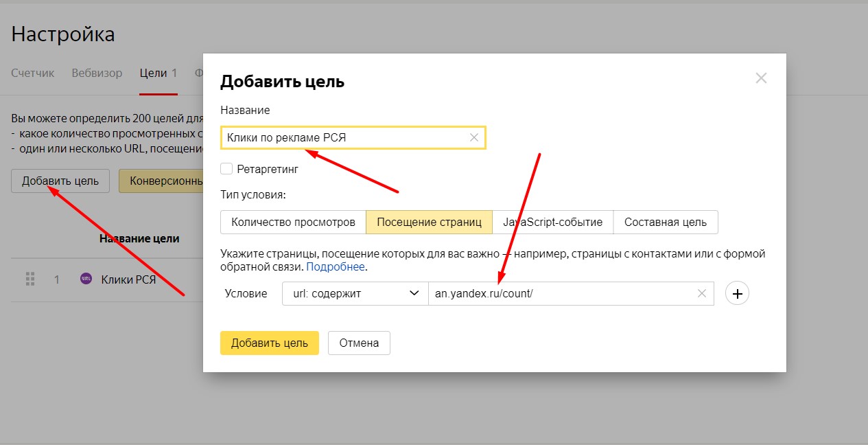Image resolution: width=868 pixels, height=445 pixels.
Task: Select Составная цель condition type
Action: tap(665, 222)
